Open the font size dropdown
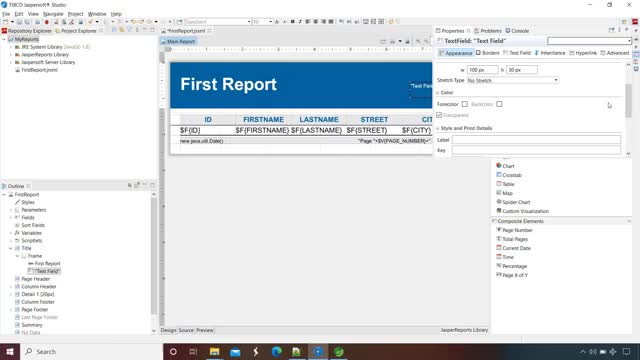This screenshot has width=640, height=360. point(271,22)
